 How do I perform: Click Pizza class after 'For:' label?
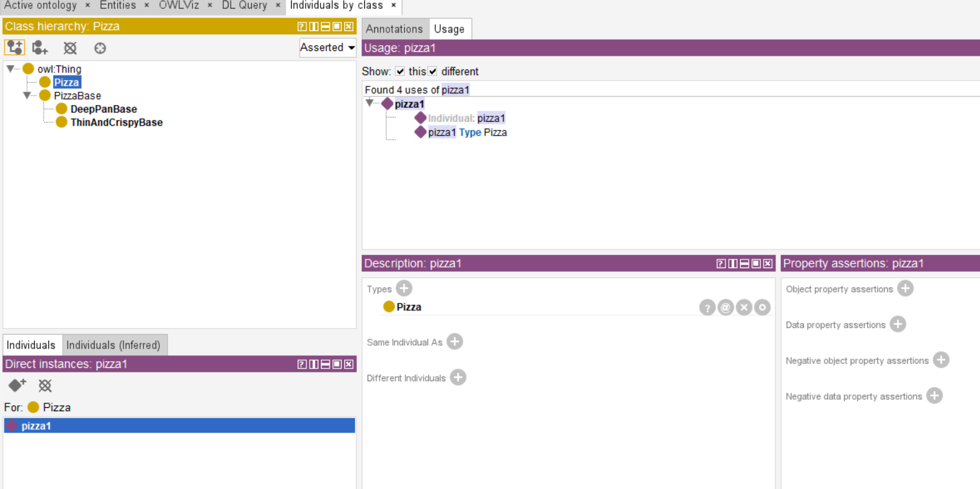[x=57, y=407]
